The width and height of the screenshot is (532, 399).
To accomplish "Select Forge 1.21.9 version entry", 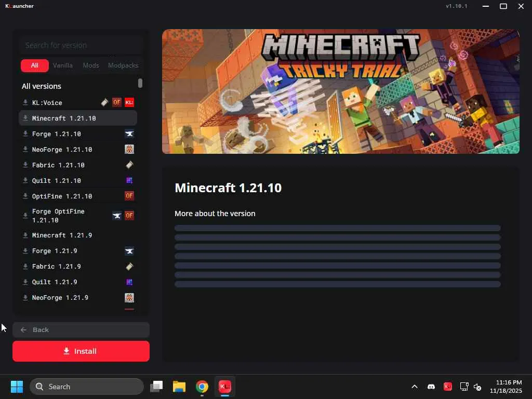I will (x=78, y=251).
